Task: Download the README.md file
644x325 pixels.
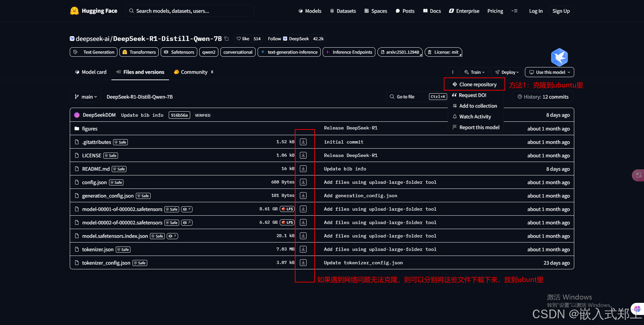Action: click(303, 169)
